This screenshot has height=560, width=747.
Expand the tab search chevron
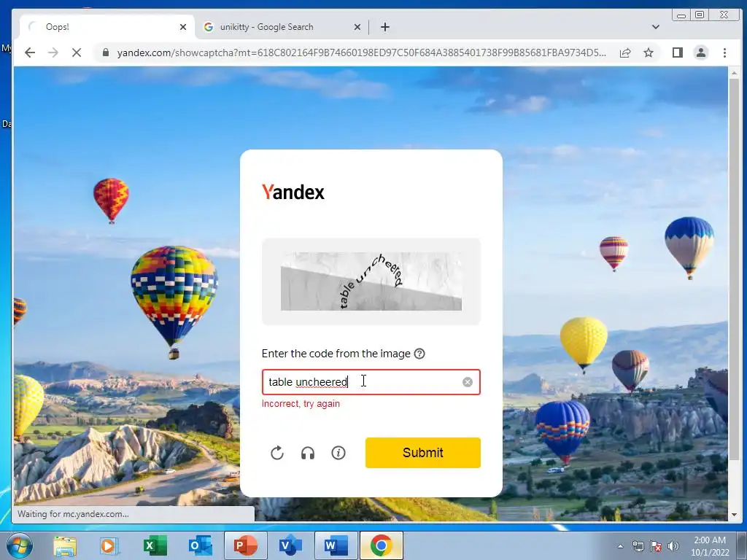click(x=656, y=27)
